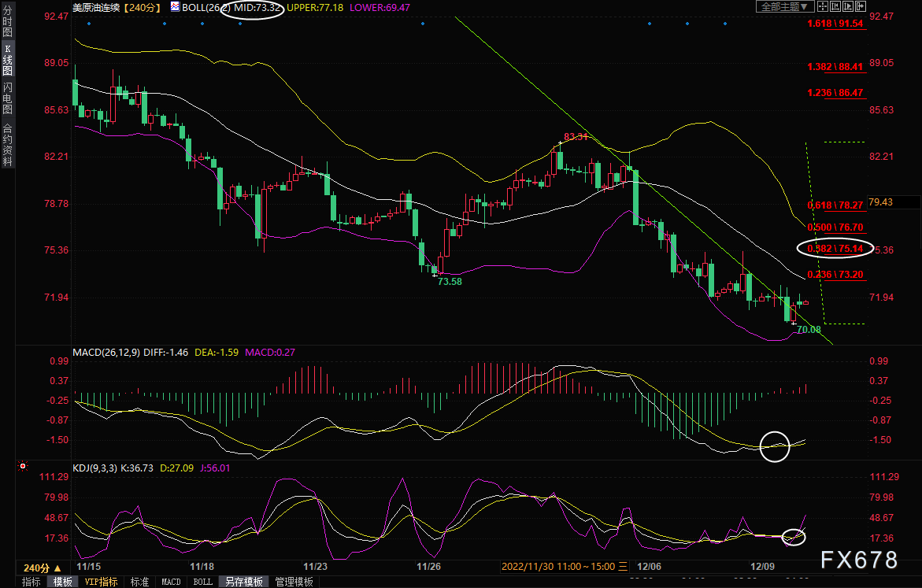Click the 管理模板 button
Screen dimensions: 922x588
[294, 582]
